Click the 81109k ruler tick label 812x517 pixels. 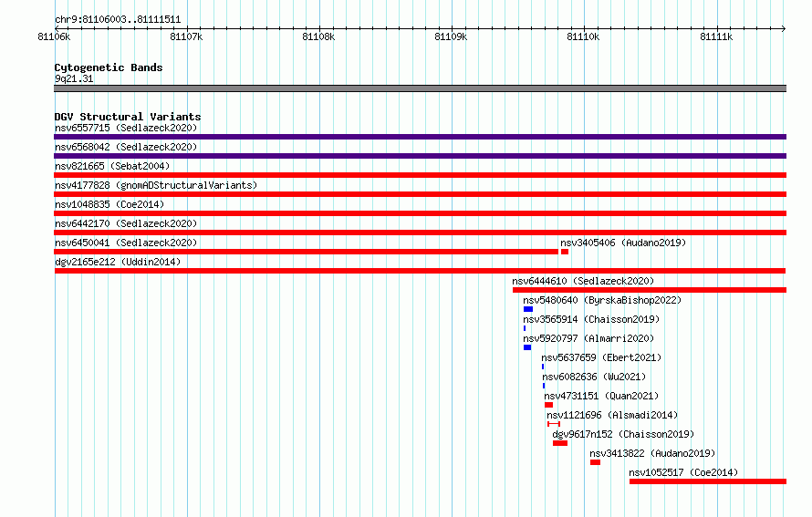(x=451, y=36)
